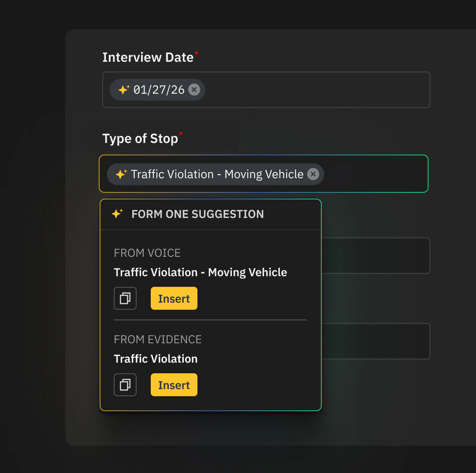
Task: Select the Traffic Violation - Moving Vehicle chip
Action: 217,174
